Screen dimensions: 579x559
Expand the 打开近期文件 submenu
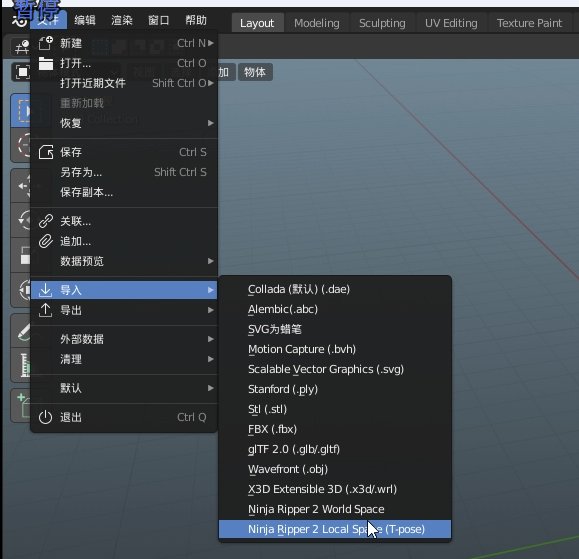(x=124, y=83)
